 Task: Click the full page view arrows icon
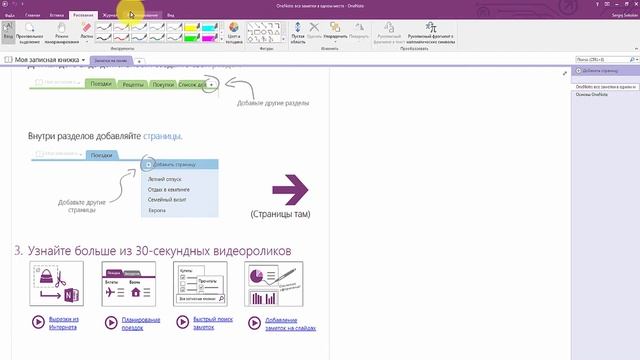(564, 73)
